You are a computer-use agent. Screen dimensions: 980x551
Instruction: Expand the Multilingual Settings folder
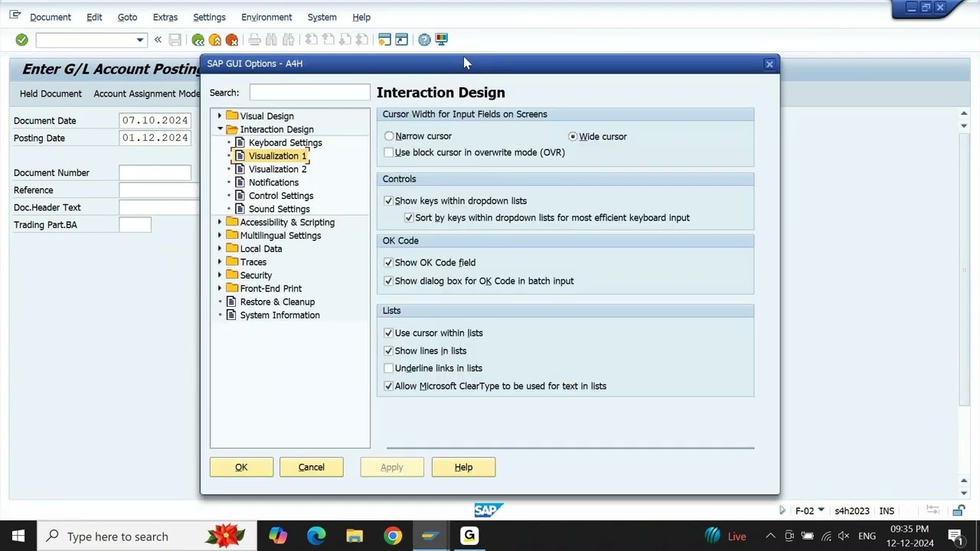220,236
